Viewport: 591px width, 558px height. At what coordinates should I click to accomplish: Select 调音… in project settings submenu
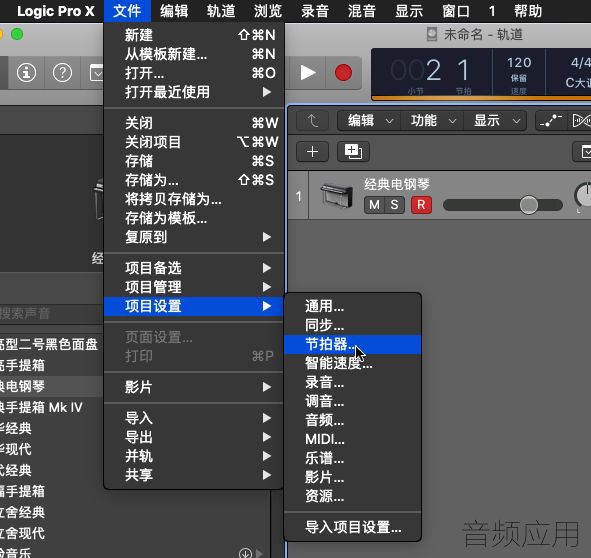pos(352,401)
